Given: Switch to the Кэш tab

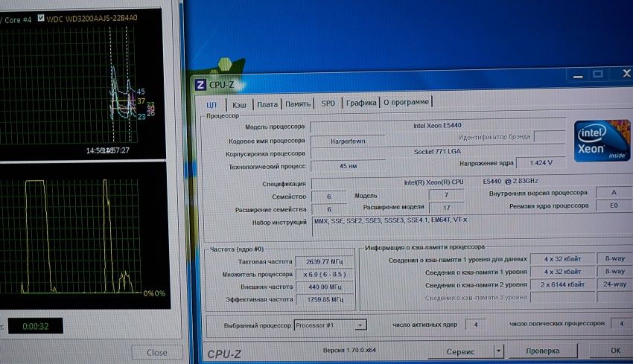Looking at the screenshot, I should pyautogui.click(x=240, y=104).
